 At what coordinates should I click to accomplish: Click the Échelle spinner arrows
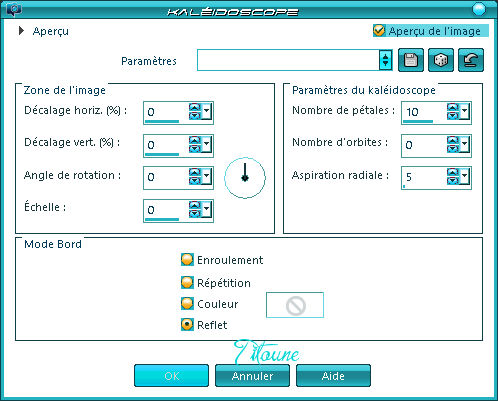click(x=195, y=209)
